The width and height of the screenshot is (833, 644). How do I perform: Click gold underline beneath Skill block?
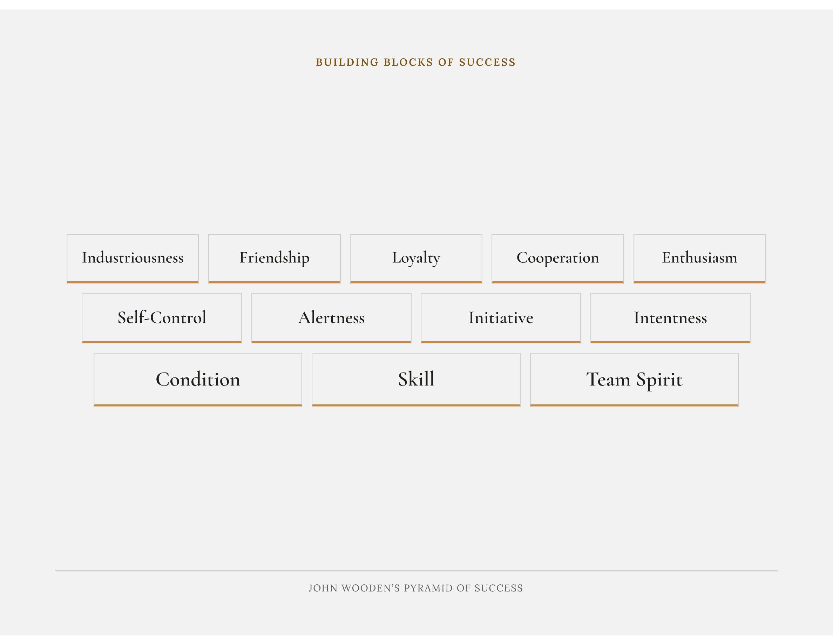tap(416, 405)
